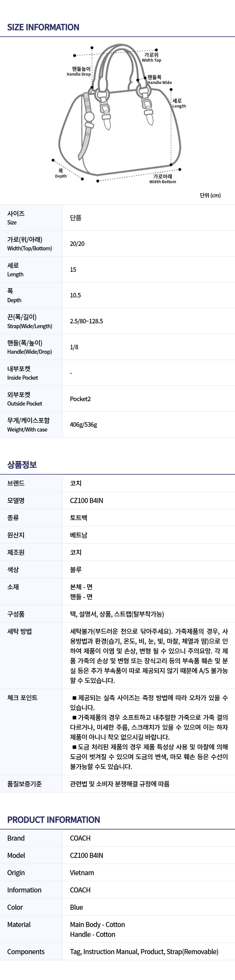Select the weight value 406g/536g
Viewport: 235px width, 980px height.
pos(84,425)
